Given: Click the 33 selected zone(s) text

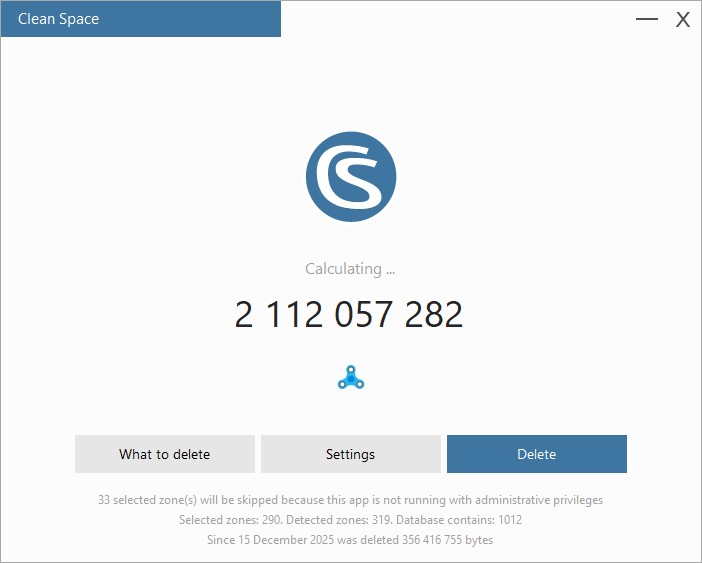Looking at the screenshot, I should click(x=147, y=499).
